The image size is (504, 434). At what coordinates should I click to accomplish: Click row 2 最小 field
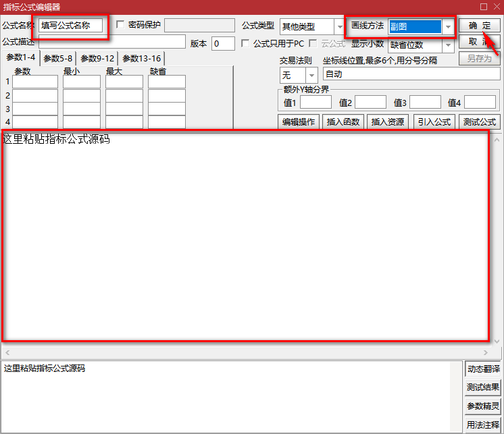coord(82,96)
